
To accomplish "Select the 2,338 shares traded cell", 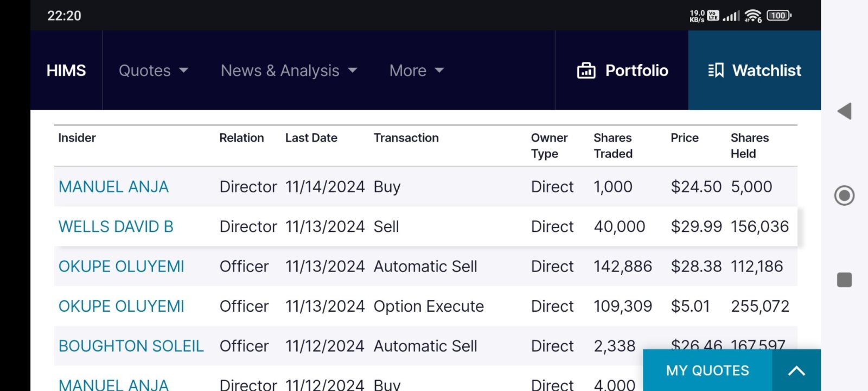I will pos(615,346).
